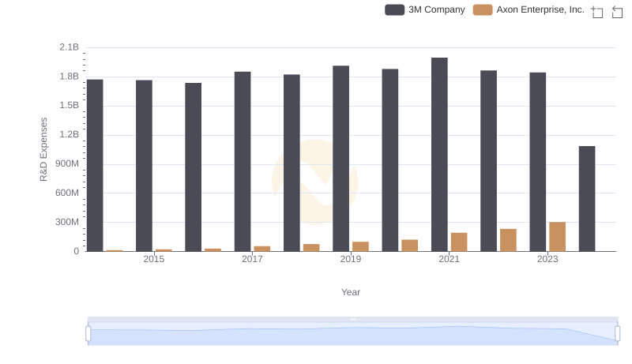Select the 3M Company bar for 2023

click(x=538, y=162)
